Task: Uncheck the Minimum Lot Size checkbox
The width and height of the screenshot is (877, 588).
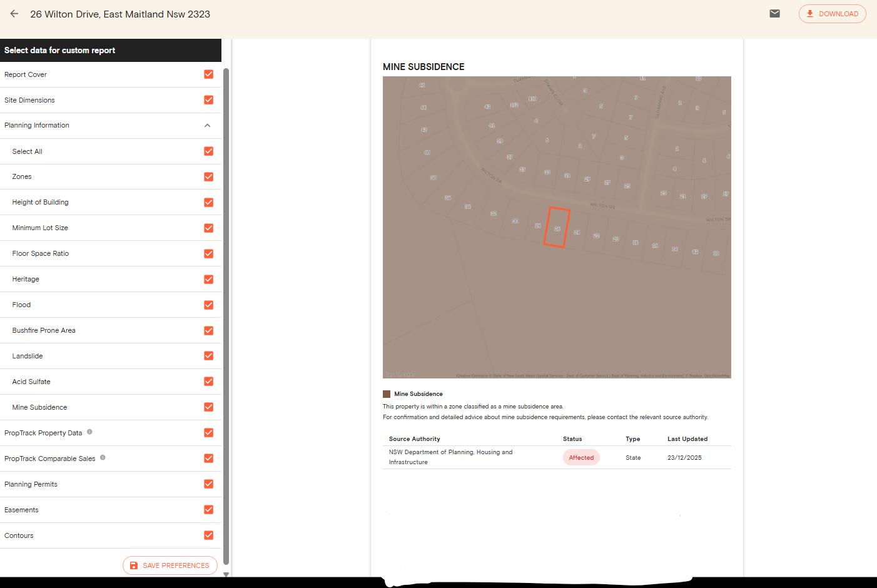Action: [209, 228]
